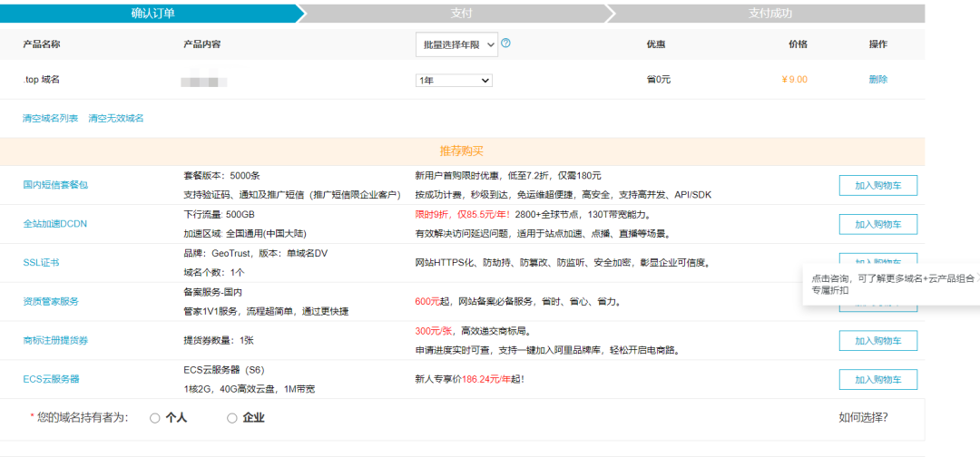Open ECS云服务器 product link
Screen dimensions: 980x457
(51, 379)
